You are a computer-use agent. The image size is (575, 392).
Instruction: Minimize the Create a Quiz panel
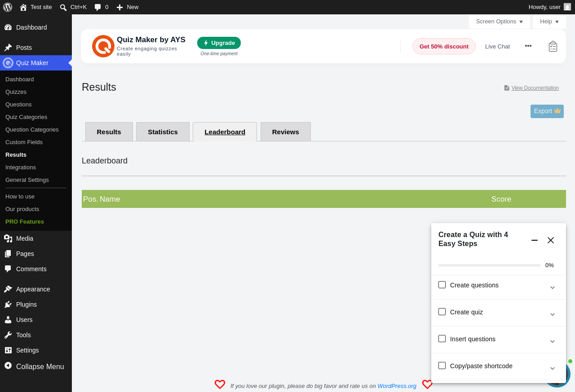535,240
